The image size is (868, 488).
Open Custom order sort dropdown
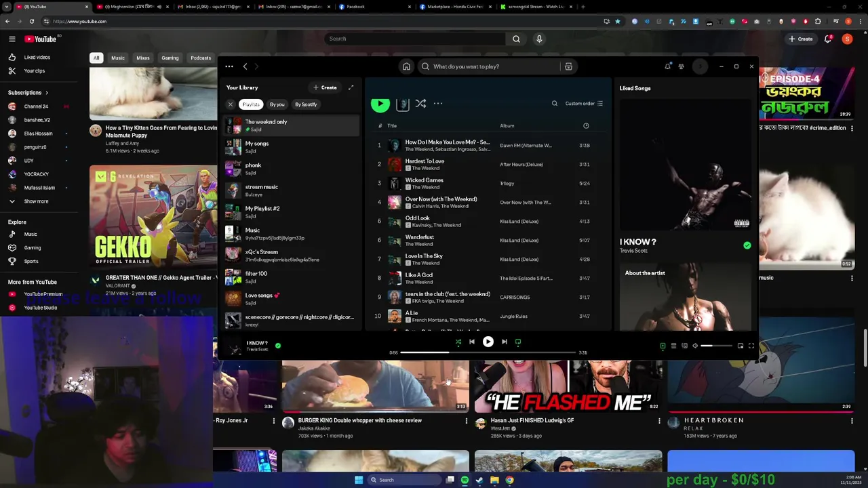pyautogui.click(x=584, y=104)
